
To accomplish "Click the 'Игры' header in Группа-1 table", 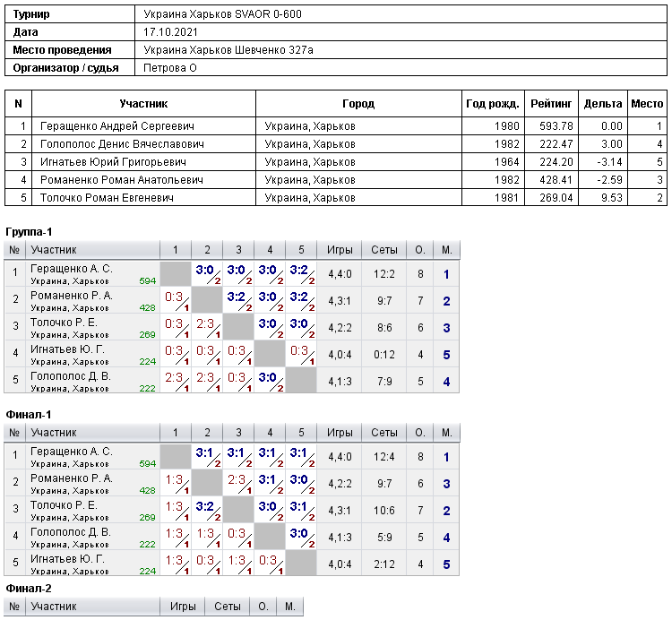I will click(340, 250).
